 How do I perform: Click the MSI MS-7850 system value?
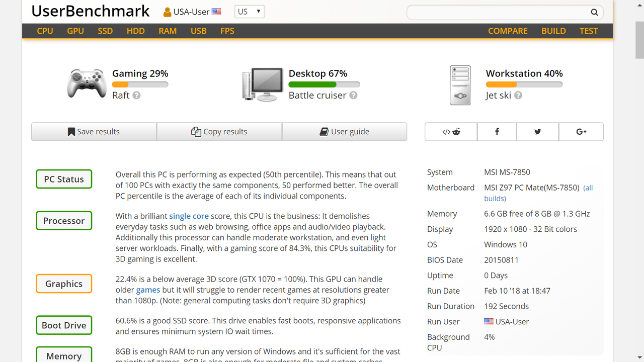tap(507, 172)
